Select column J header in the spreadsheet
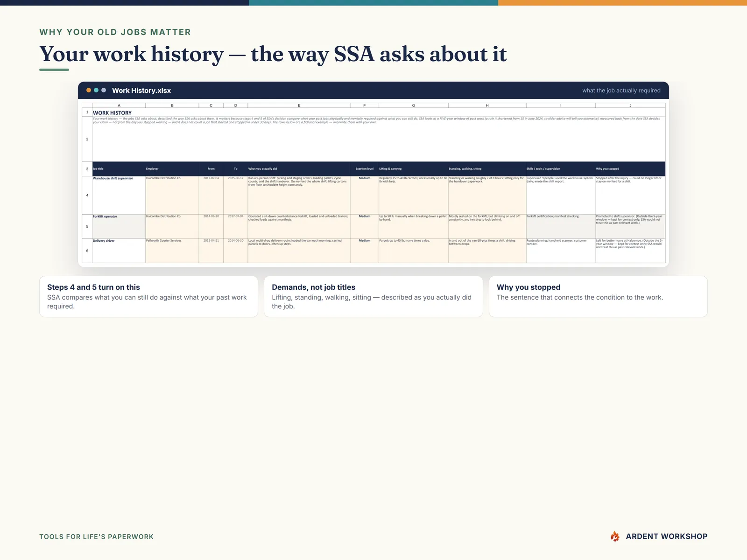 pos(630,105)
